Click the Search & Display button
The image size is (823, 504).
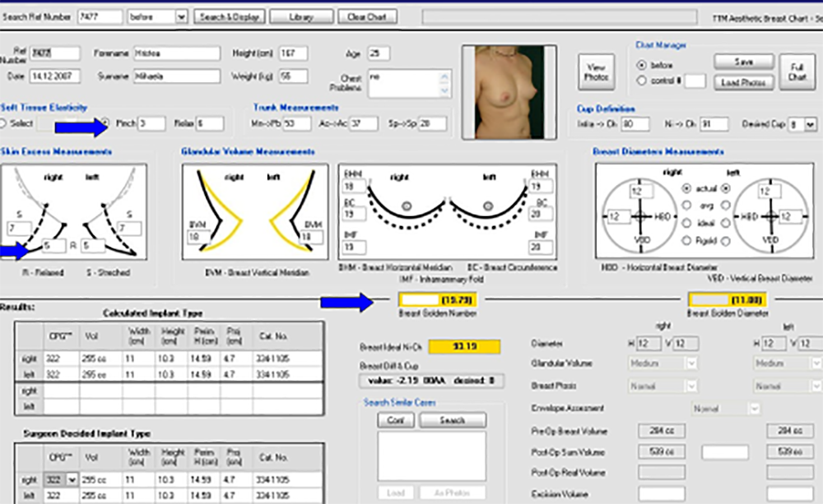229,16
